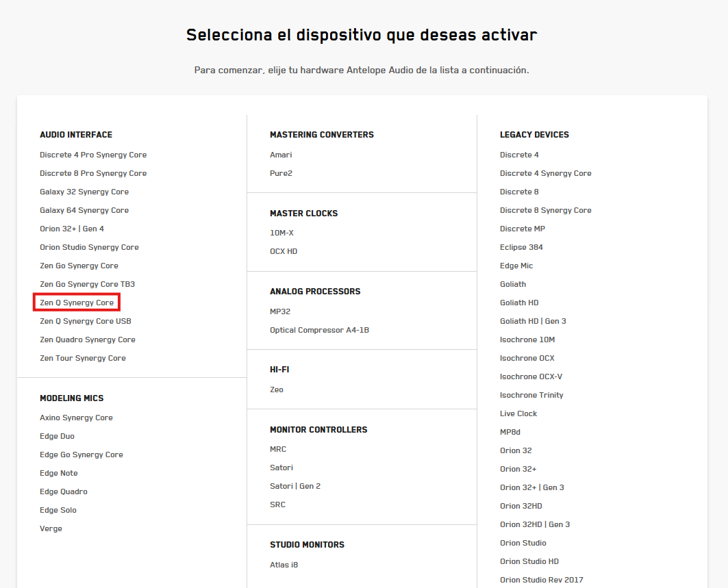Image resolution: width=728 pixels, height=588 pixels.
Task: Click the highlighted Zen Q Synergy Core
Action: click(77, 303)
